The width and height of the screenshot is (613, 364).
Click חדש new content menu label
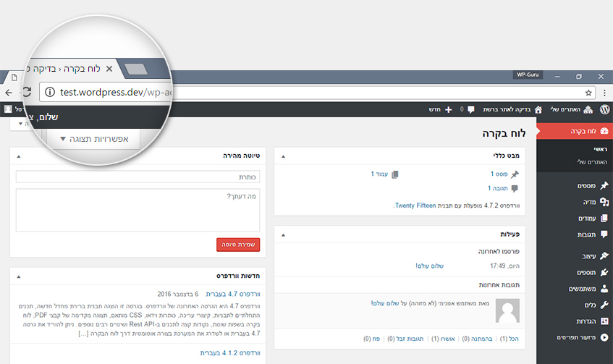click(x=435, y=109)
